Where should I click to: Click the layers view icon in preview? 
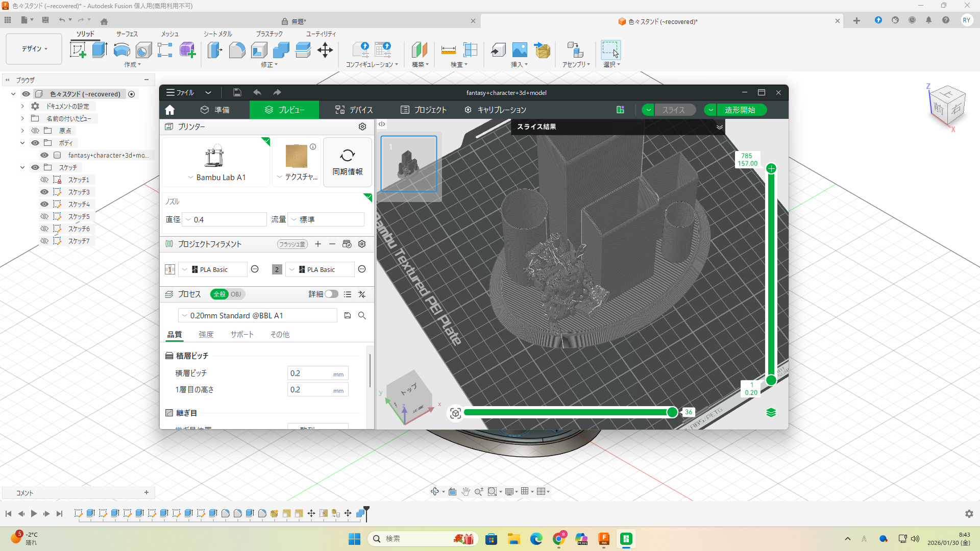tap(771, 412)
